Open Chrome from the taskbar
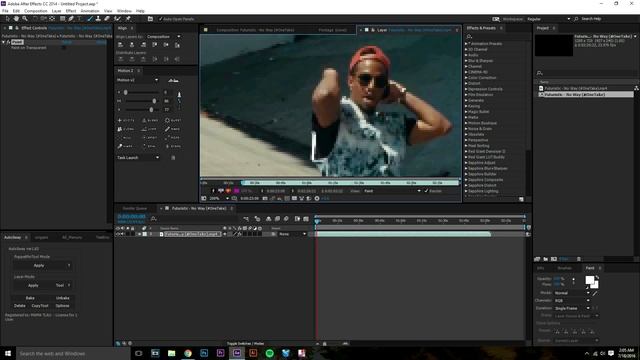Viewport: 640px width, 360px height. tap(188, 353)
